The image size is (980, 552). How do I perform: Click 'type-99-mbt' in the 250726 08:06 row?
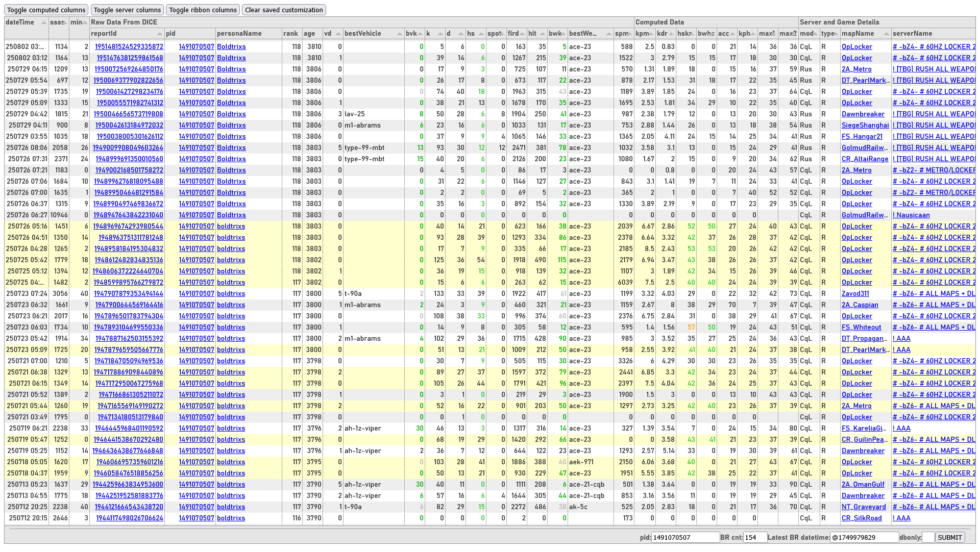(364, 148)
